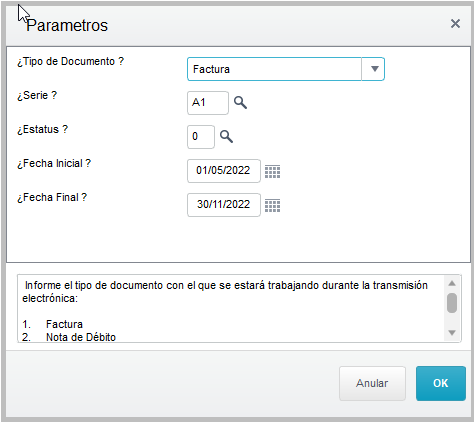
Task: Open calendar picker for Fecha Final
Action: coord(272,205)
